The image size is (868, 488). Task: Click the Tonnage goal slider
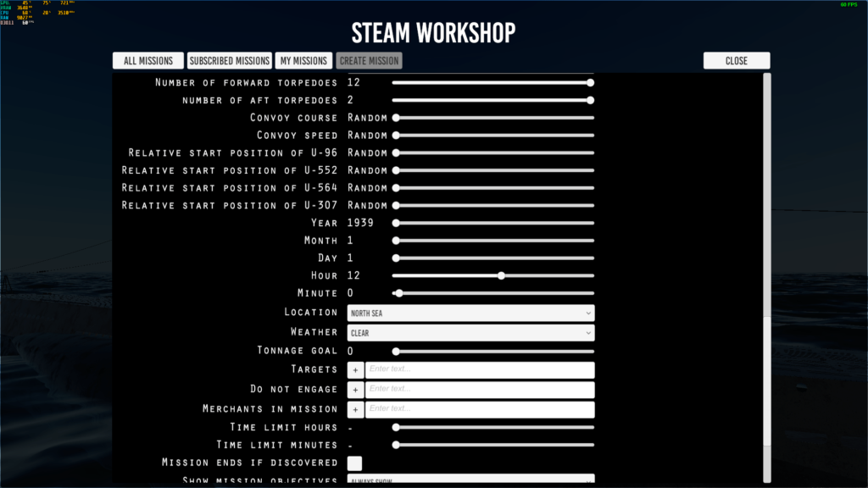pyautogui.click(x=492, y=352)
